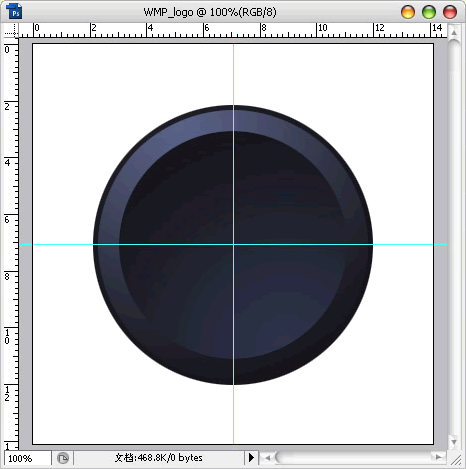This screenshot has height=469, width=466.
Task: Click the vertical scrollbar down arrow
Action: 454,442
